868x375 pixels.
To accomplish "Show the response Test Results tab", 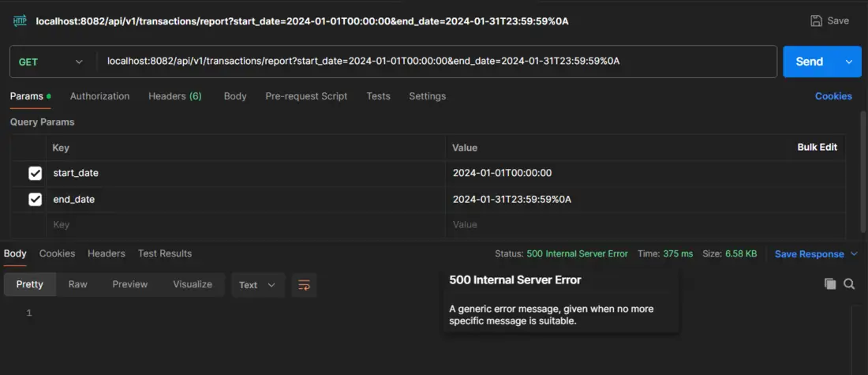I will [x=165, y=253].
